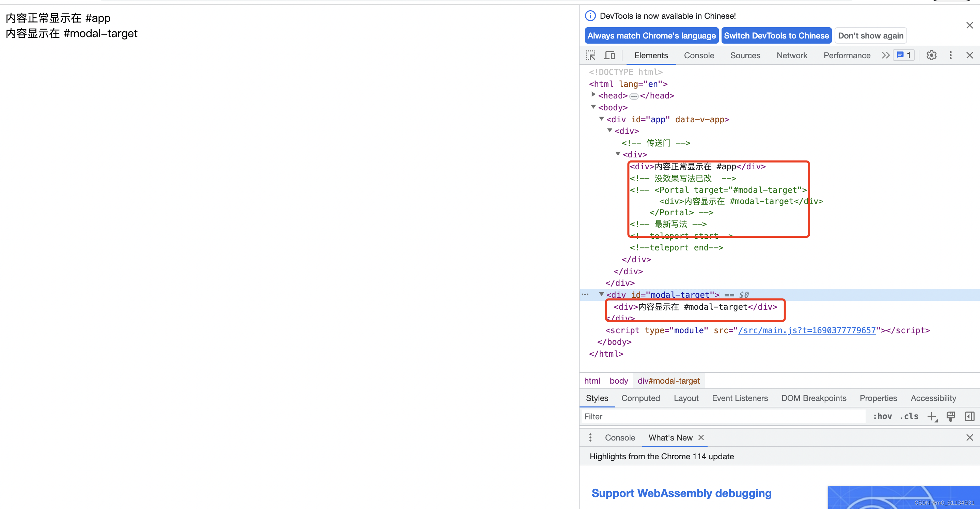Toggle the device toolbar icon
Viewport: 980px width, 509px height.
click(x=610, y=56)
